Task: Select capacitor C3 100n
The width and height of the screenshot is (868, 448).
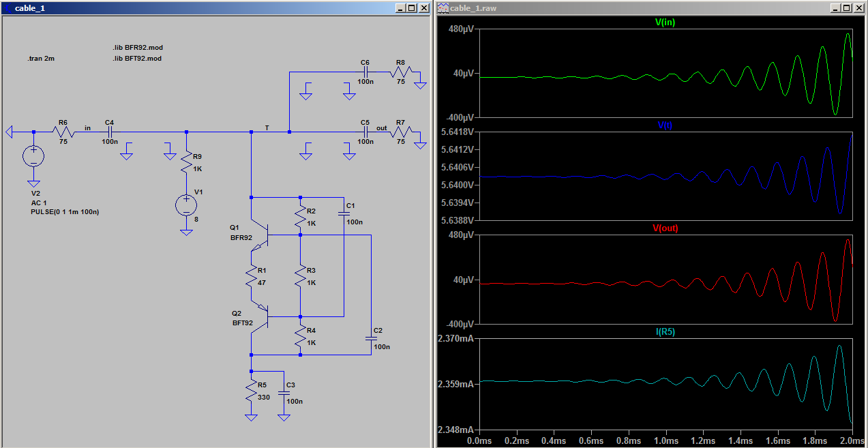Action: 284,391
